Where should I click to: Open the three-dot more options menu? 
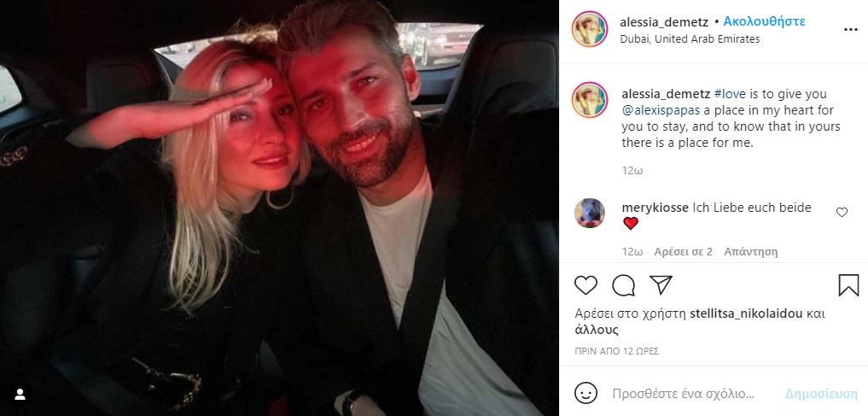pyautogui.click(x=851, y=29)
